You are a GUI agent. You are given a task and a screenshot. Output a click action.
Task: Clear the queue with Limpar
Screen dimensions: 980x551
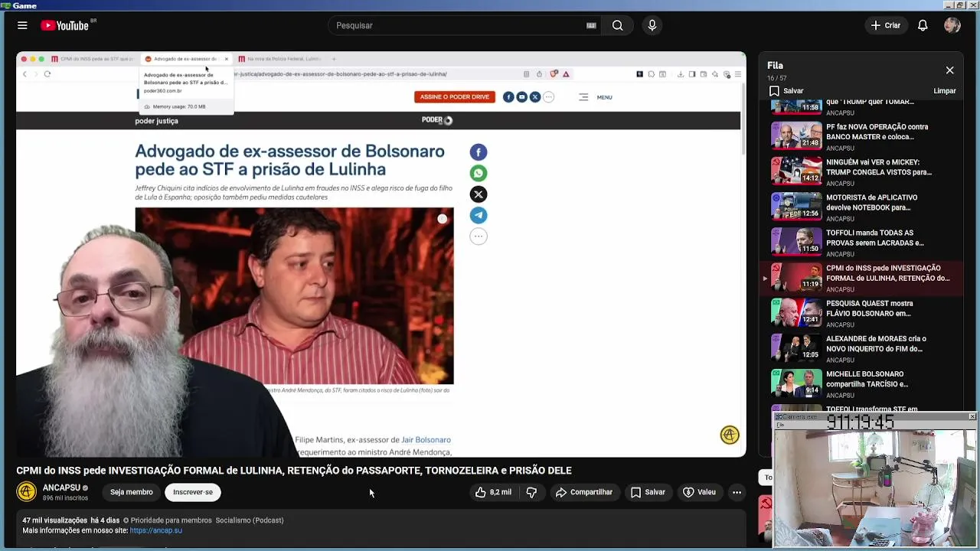point(945,90)
